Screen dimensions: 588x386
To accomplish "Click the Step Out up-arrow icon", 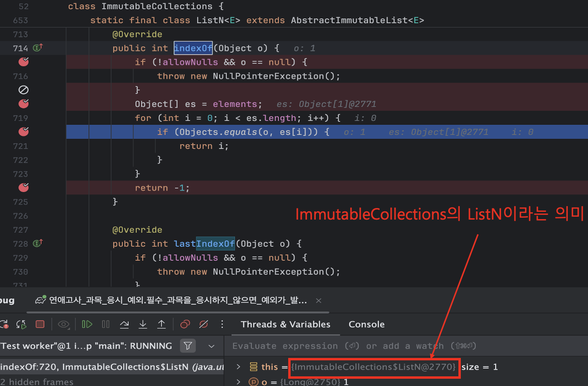I will (162, 324).
